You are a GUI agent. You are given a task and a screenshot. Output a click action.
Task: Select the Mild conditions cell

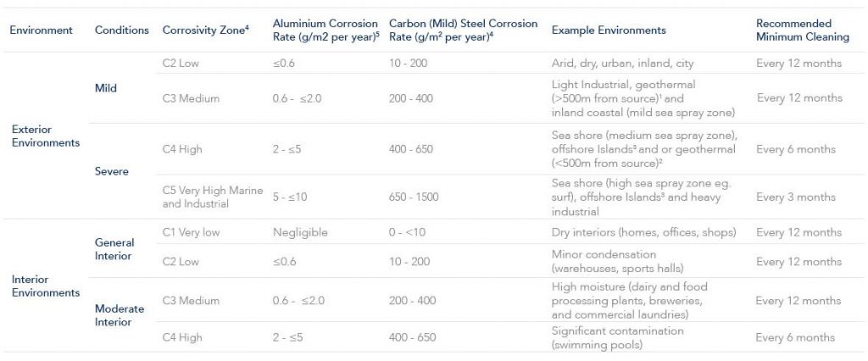106,87
